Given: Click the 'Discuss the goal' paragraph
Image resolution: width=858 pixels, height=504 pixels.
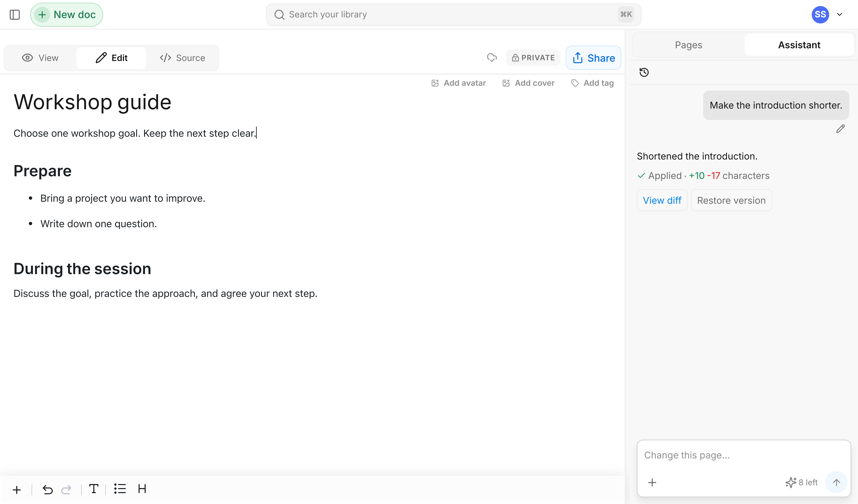Looking at the screenshot, I should tap(165, 294).
